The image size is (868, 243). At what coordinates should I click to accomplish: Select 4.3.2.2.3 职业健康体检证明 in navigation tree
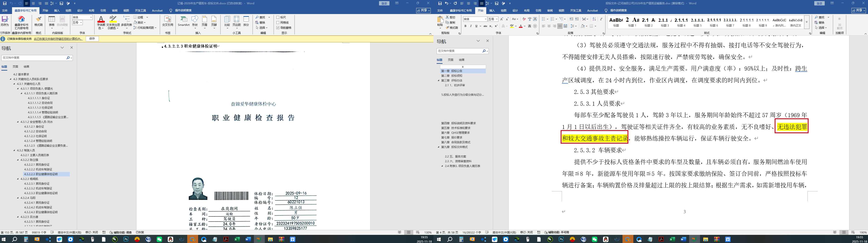click(41, 174)
